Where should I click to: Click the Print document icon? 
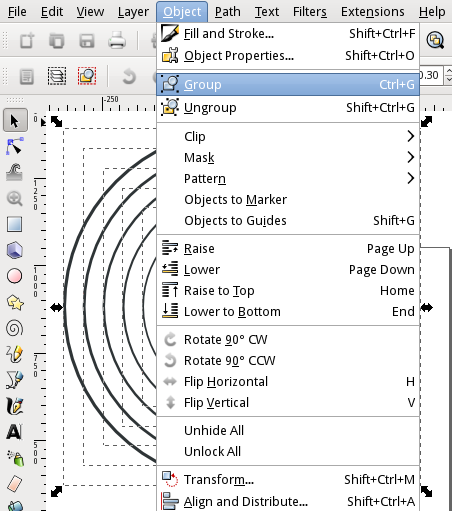(117, 41)
